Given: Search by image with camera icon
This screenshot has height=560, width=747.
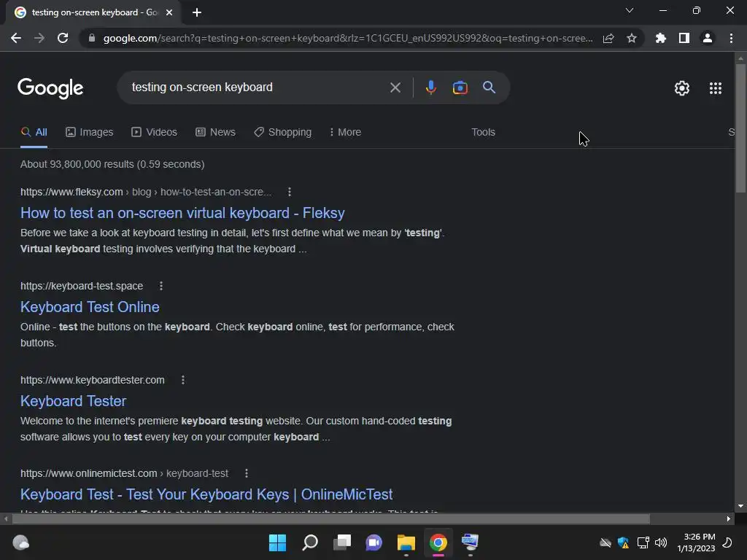Looking at the screenshot, I should pyautogui.click(x=460, y=87).
